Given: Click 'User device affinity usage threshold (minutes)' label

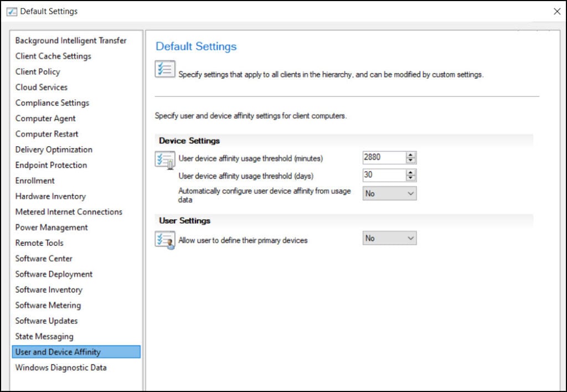Looking at the screenshot, I should (251, 158).
